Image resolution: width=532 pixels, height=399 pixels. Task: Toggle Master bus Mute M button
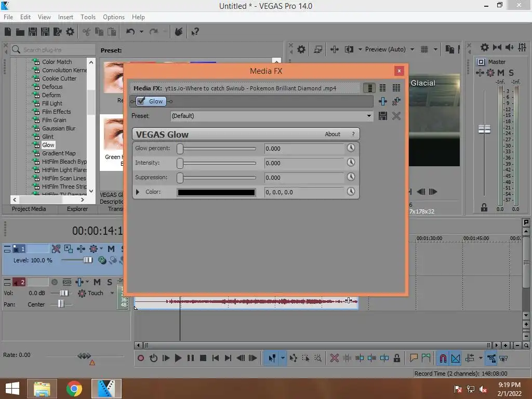click(501, 73)
